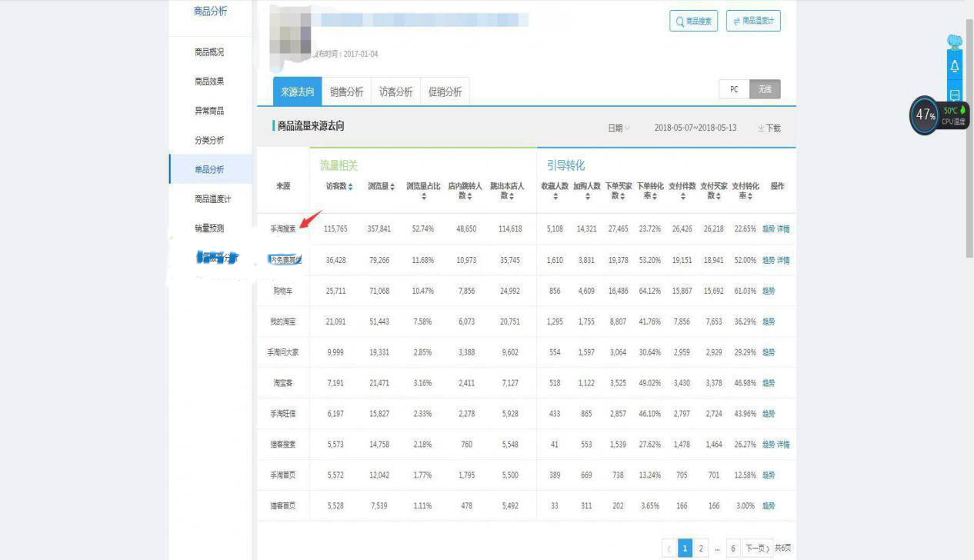This screenshot has width=974, height=560.
Task: Click the 商品搜索 search button
Action: click(x=693, y=21)
